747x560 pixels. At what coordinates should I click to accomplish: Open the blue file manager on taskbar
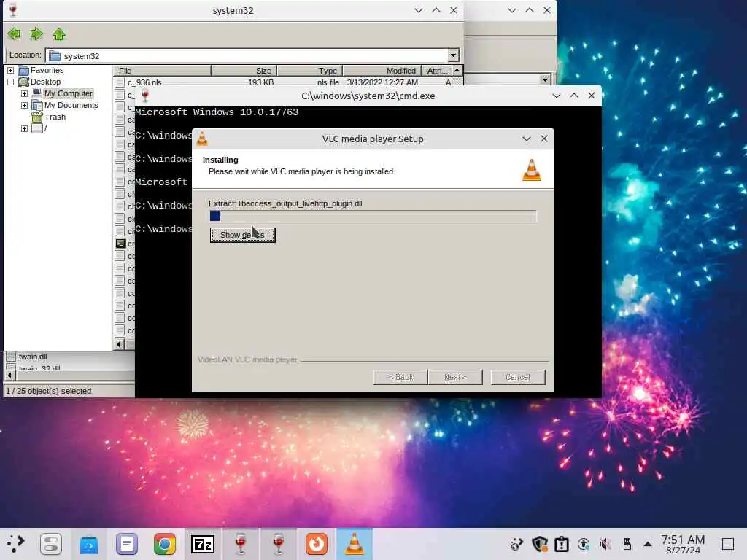click(89, 545)
